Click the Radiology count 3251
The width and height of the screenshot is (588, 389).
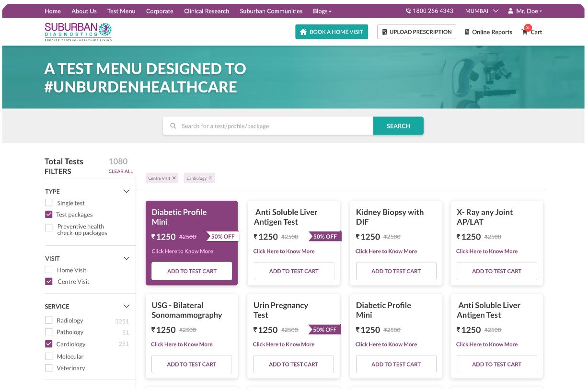click(122, 321)
